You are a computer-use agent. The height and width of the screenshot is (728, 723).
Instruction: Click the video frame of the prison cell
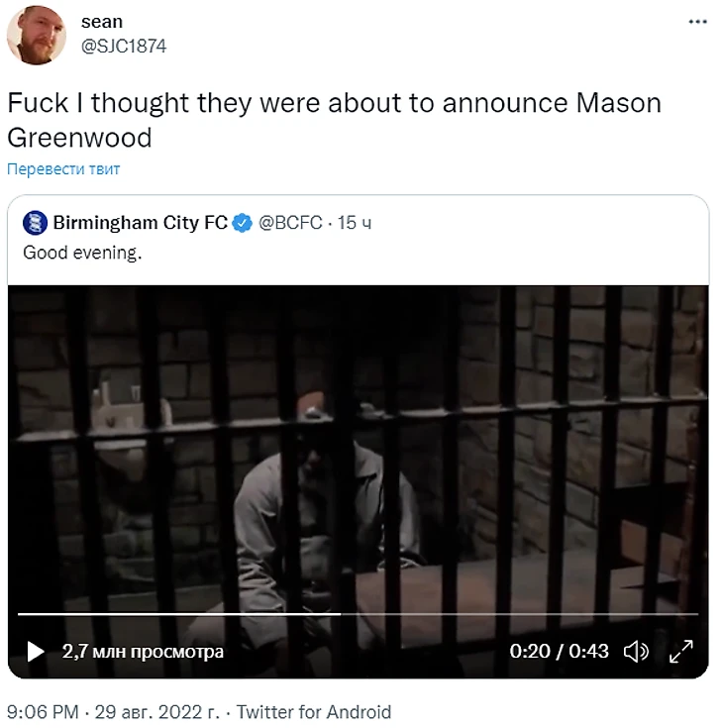pos(358,446)
